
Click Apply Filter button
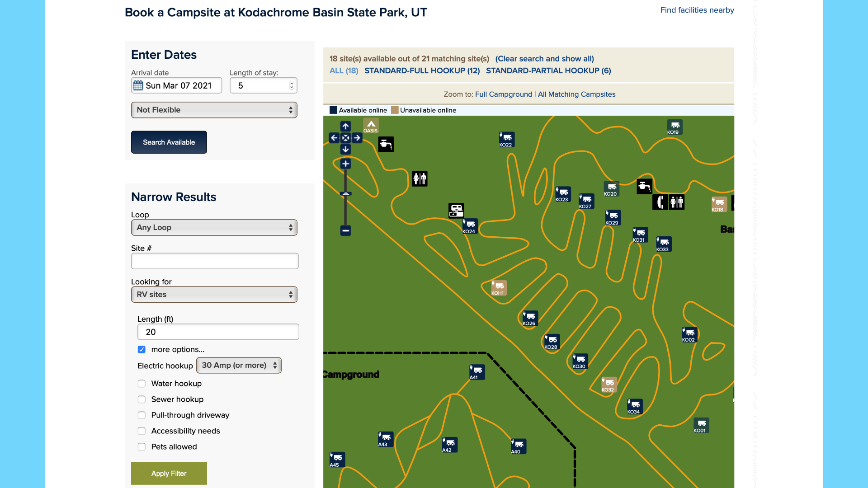pos(169,473)
